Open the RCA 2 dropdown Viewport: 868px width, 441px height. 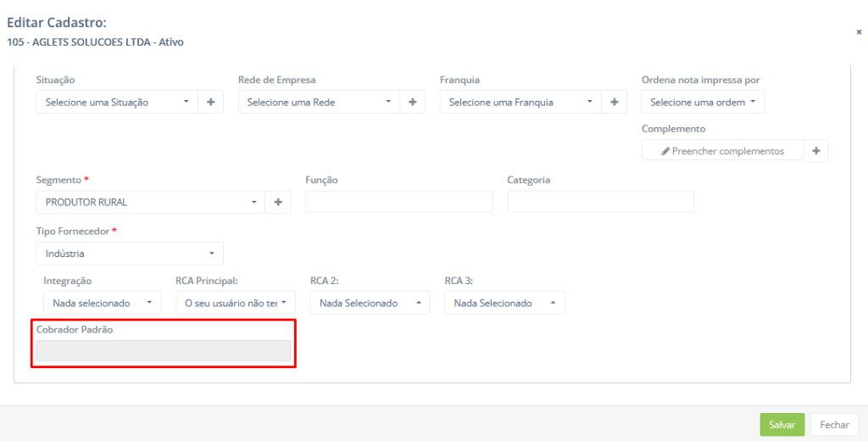370,303
